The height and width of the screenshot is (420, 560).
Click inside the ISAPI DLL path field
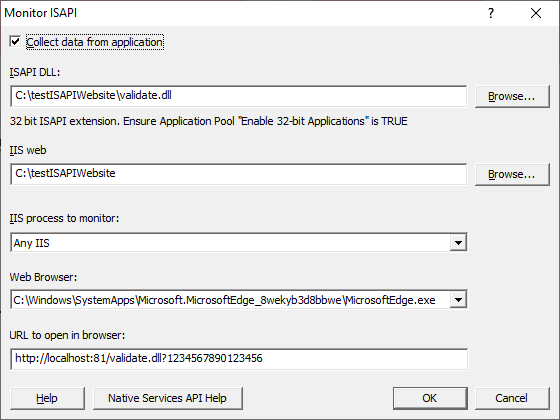pos(239,96)
